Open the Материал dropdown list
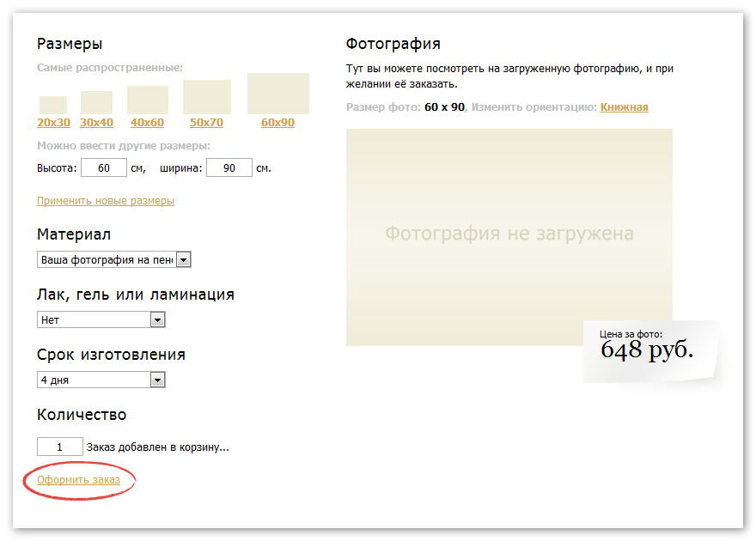 114,259
